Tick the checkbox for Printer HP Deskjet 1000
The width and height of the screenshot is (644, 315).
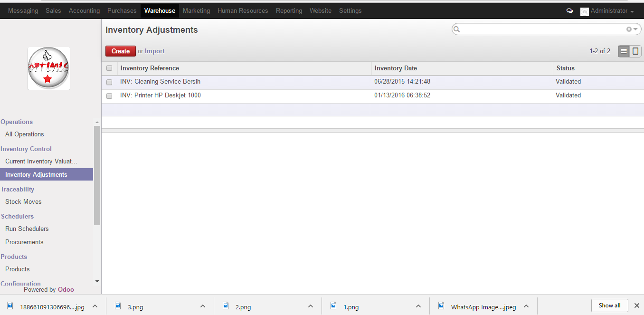coord(109,96)
